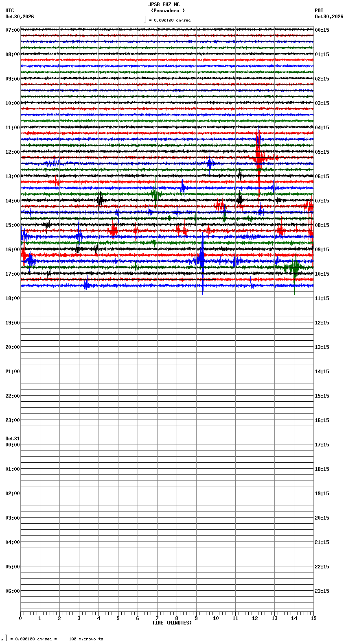Click the 'UTC' label at top left

(10, 11)
